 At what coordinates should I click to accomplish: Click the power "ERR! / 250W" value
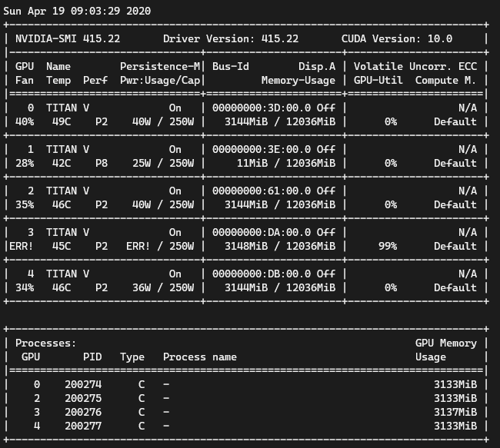pos(160,247)
